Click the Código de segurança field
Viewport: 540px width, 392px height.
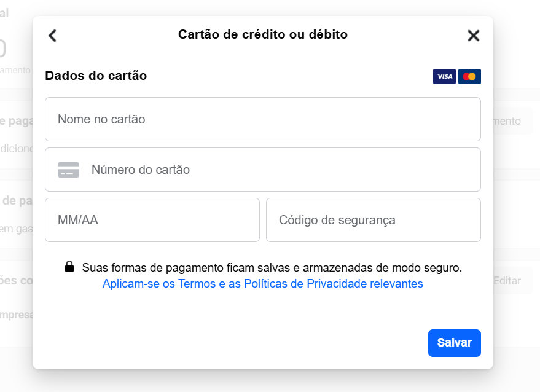[373, 220]
